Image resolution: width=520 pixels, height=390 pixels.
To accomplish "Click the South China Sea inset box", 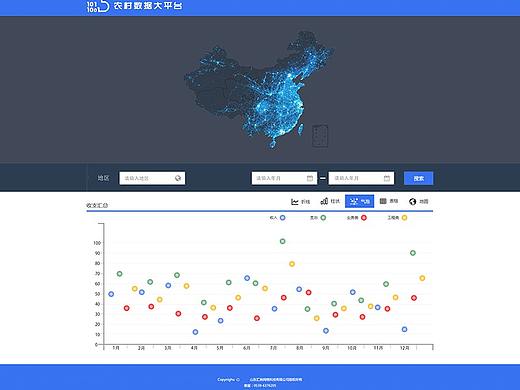I will click(320, 136).
